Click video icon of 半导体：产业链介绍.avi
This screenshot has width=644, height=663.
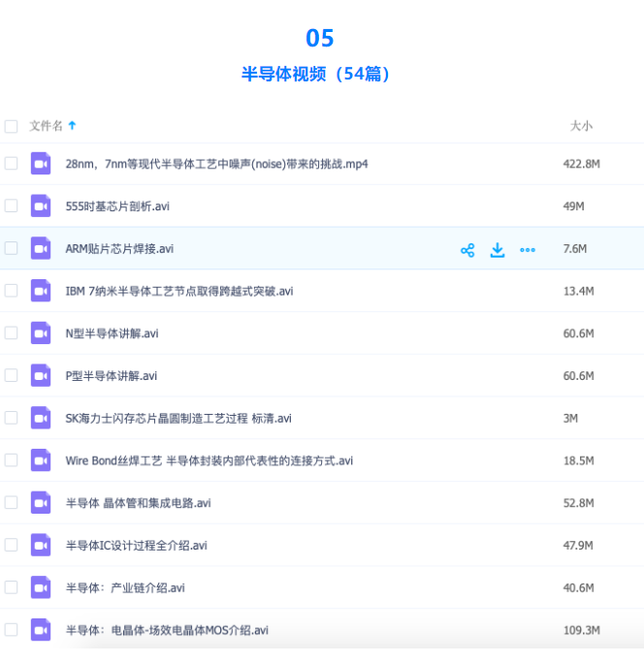point(41,587)
